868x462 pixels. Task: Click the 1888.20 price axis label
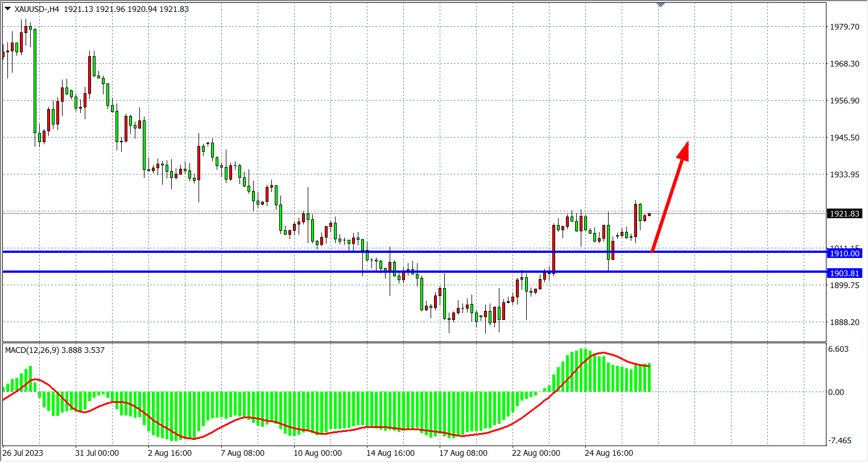pos(844,322)
